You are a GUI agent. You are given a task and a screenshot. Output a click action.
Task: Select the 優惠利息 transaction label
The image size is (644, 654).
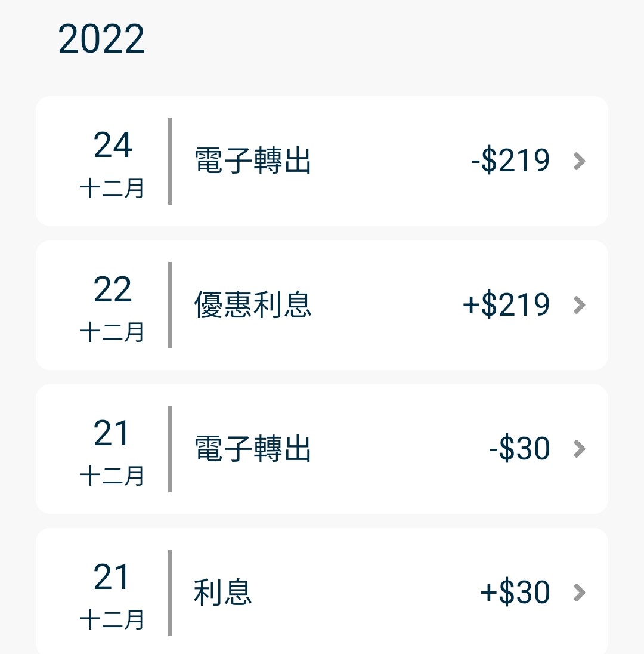tap(253, 305)
